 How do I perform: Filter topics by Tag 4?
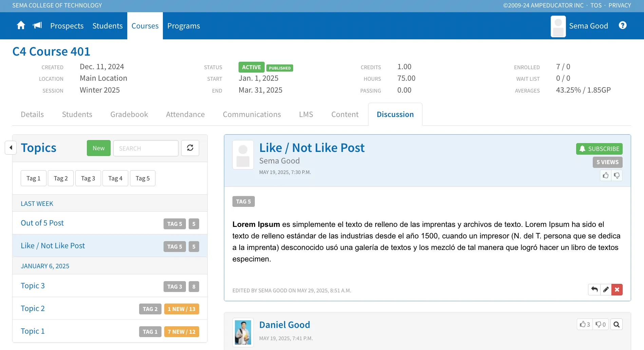click(x=115, y=178)
